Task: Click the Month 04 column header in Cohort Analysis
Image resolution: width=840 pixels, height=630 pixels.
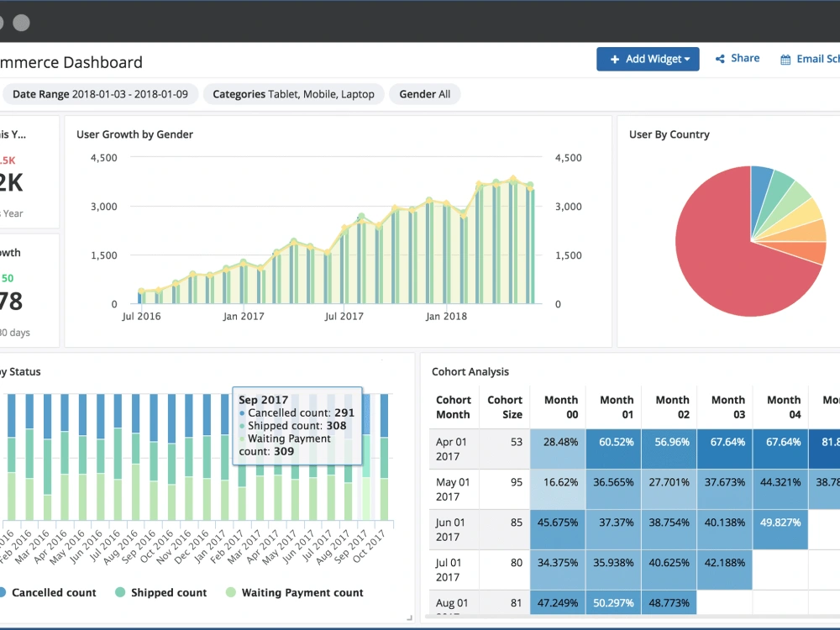Action: (782, 406)
